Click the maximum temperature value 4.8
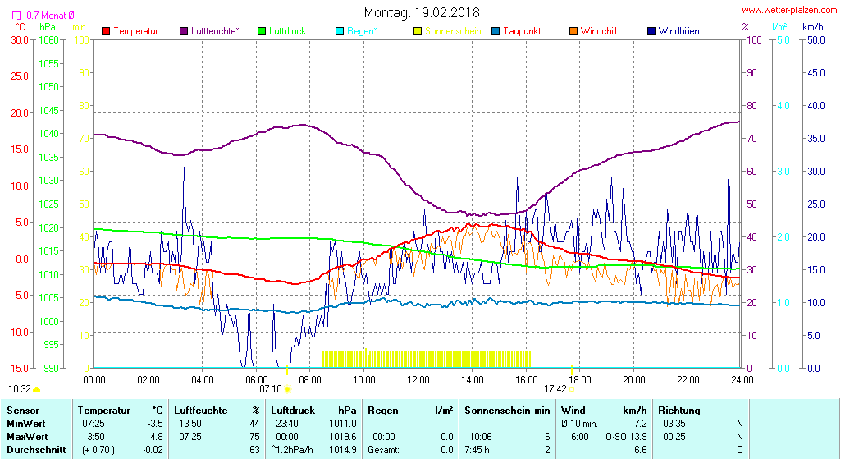This screenshot has height=459, width=868. click(157, 437)
